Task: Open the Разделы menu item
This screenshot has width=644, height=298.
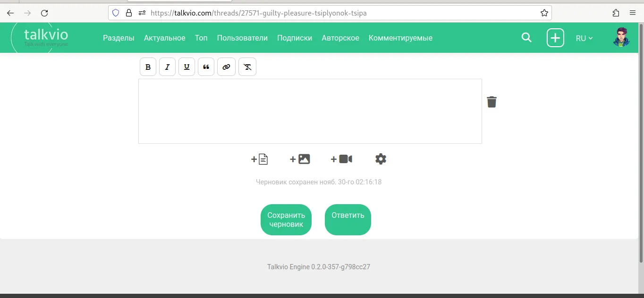Action: pyautogui.click(x=119, y=38)
